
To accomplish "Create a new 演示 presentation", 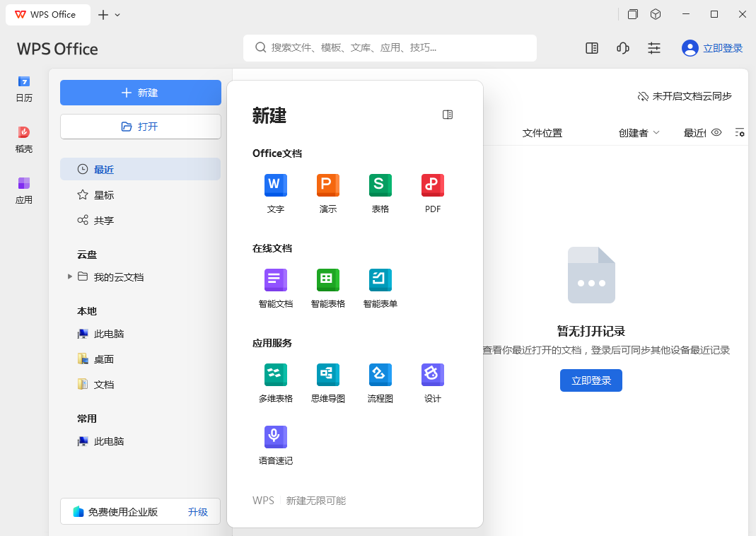I will tap(327, 186).
